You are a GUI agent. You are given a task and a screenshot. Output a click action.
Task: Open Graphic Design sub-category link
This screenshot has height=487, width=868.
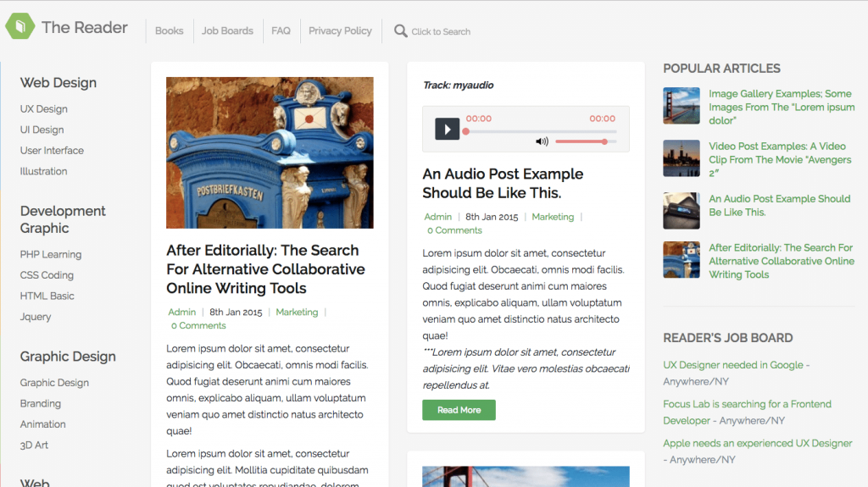[x=54, y=383]
